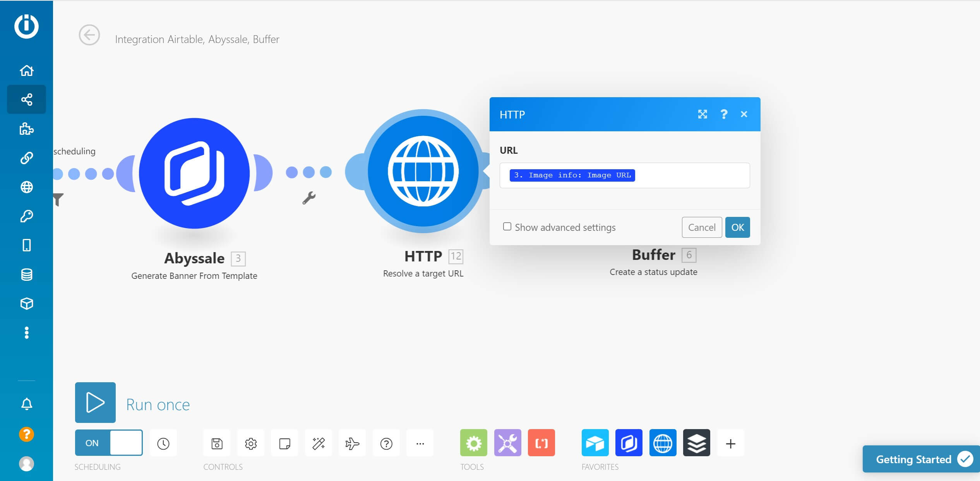Click Abyssale module number 3 badge
Screen dimensions: 980x481
pyautogui.click(x=238, y=258)
